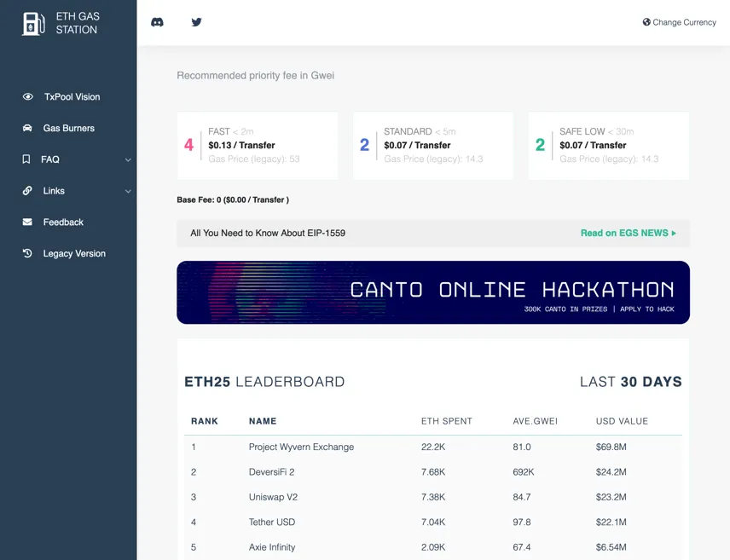Viewport: 730px width, 560px height.
Task: Click the ETH25 LEADERBOARD heading
Action: coord(264,382)
